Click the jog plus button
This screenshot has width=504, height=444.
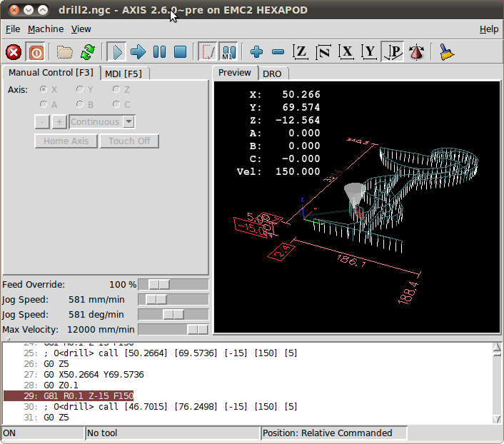pos(59,122)
